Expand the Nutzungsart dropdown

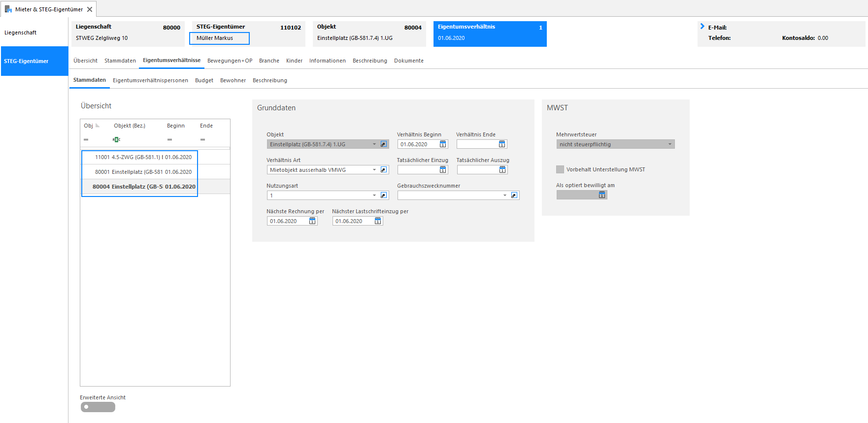tap(374, 195)
